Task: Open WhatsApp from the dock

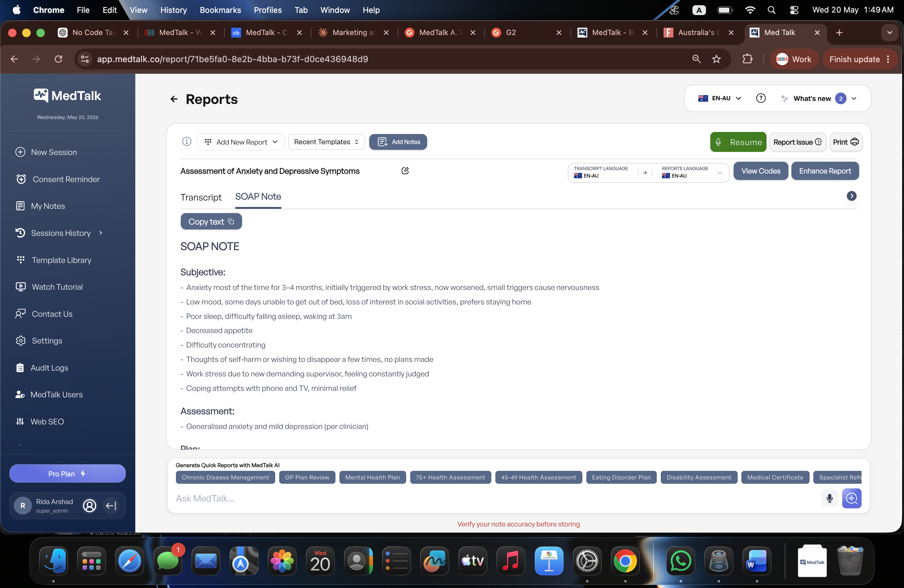Action: point(680,561)
